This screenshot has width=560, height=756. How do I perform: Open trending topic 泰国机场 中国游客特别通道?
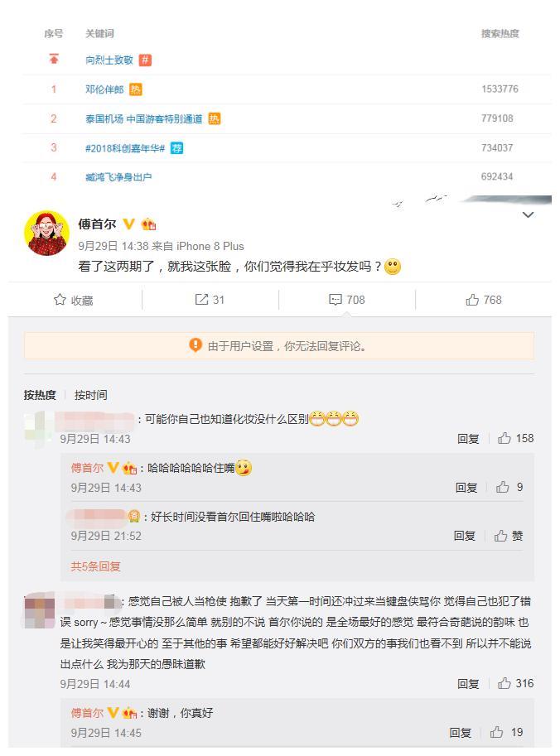coord(144,118)
